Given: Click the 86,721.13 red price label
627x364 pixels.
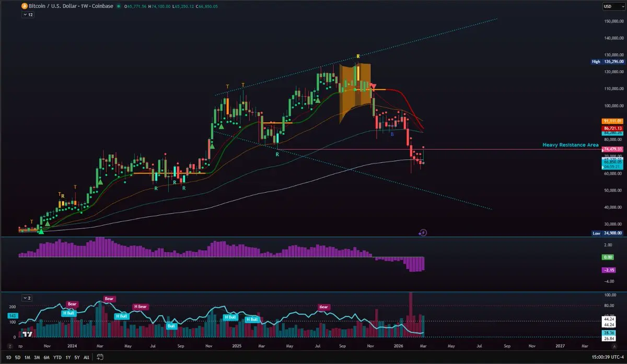Looking at the screenshot, I should coord(612,128).
